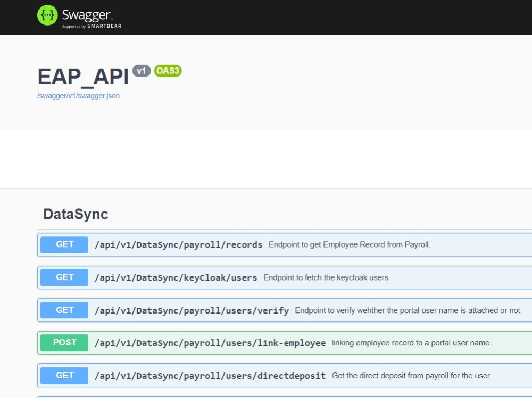Image resolution: width=532 pixels, height=398 pixels.
Task: Click 'Get the direct deposit from payroll' description
Action: pos(412,376)
